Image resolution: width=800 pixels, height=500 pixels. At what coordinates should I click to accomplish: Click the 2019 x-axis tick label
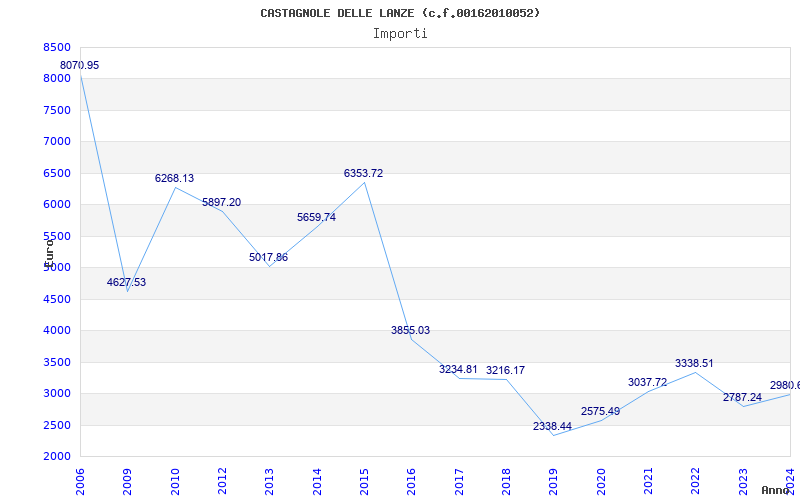click(x=554, y=482)
